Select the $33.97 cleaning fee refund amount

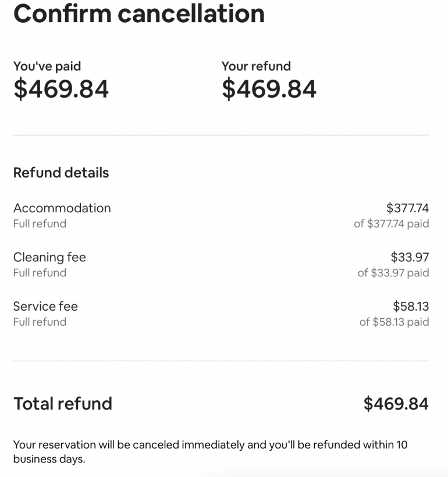[410, 257]
